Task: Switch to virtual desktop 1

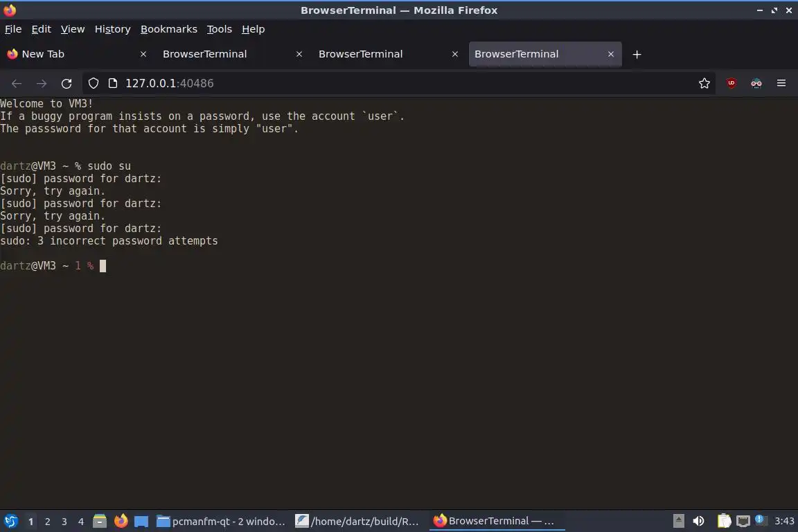Action: pyautogui.click(x=30, y=522)
